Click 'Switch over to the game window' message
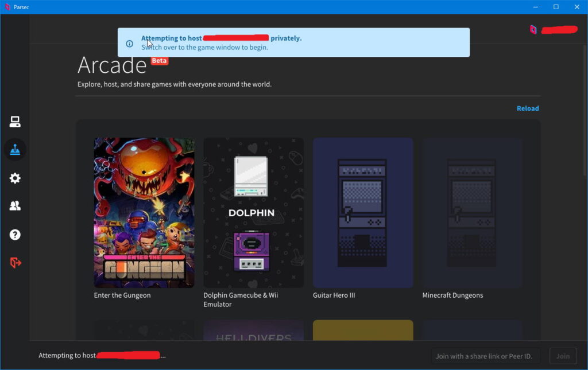The height and width of the screenshot is (370, 588). coord(204,47)
